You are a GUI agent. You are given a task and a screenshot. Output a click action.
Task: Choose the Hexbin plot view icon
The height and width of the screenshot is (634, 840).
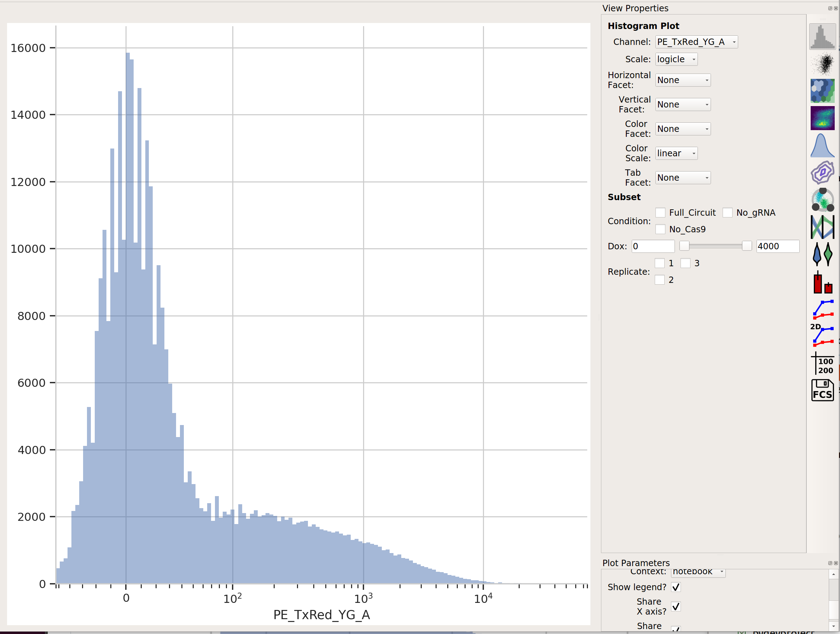pyautogui.click(x=822, y=91)
